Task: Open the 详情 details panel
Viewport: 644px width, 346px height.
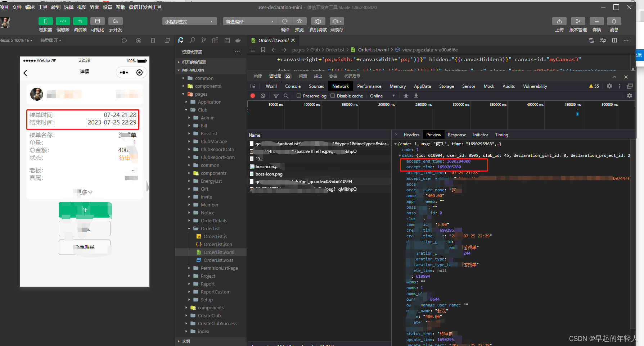Action: tap(597, 21)
